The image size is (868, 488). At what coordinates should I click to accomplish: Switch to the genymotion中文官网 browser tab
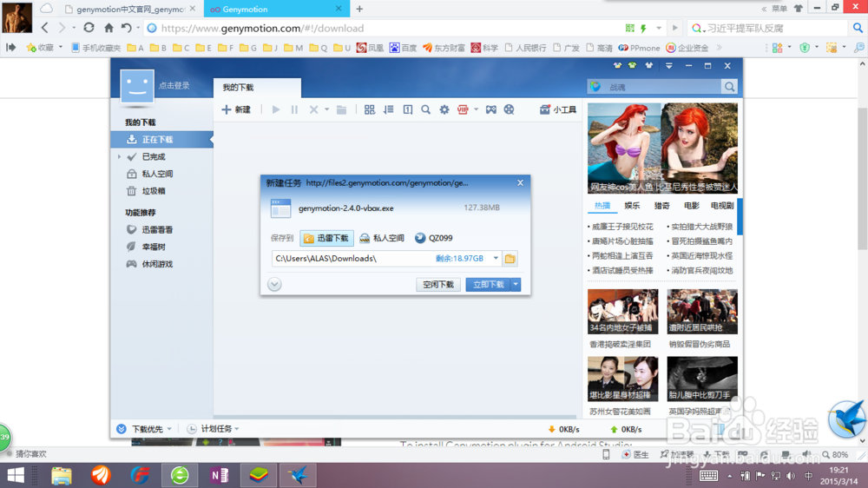click(x=129, y=9)
